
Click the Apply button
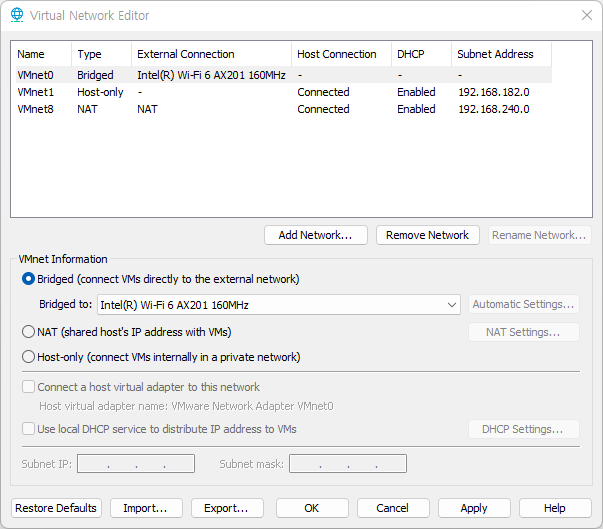coord(474,508)
